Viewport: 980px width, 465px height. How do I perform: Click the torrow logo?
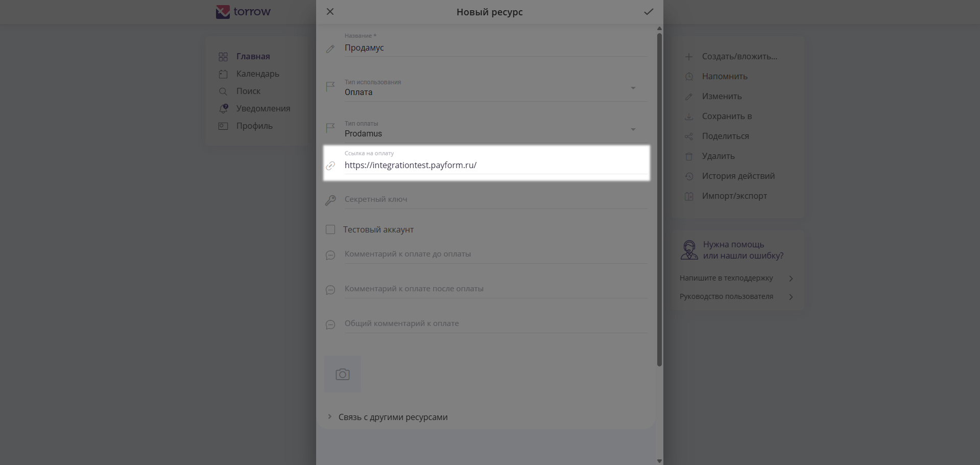pos(243,12)
